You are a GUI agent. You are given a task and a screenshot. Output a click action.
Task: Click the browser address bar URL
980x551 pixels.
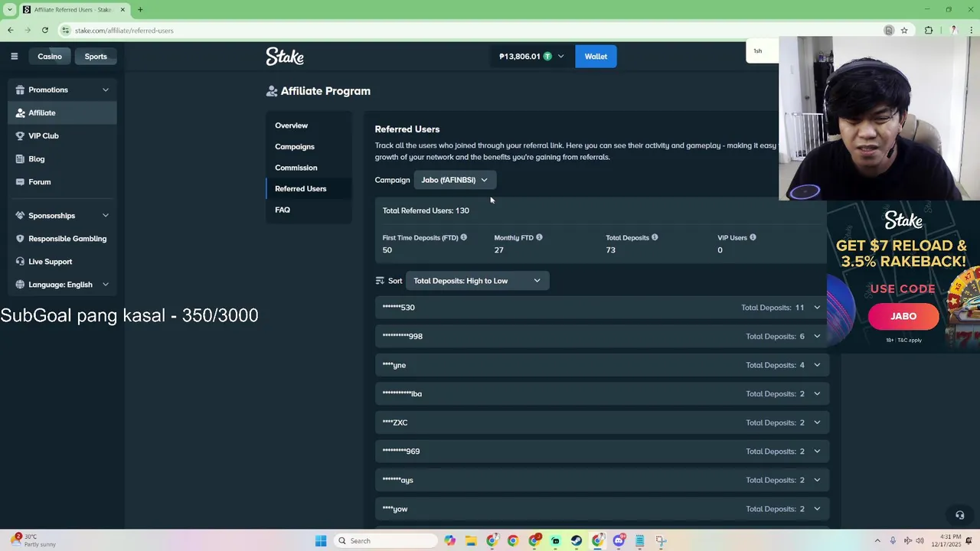coord(124,31)
